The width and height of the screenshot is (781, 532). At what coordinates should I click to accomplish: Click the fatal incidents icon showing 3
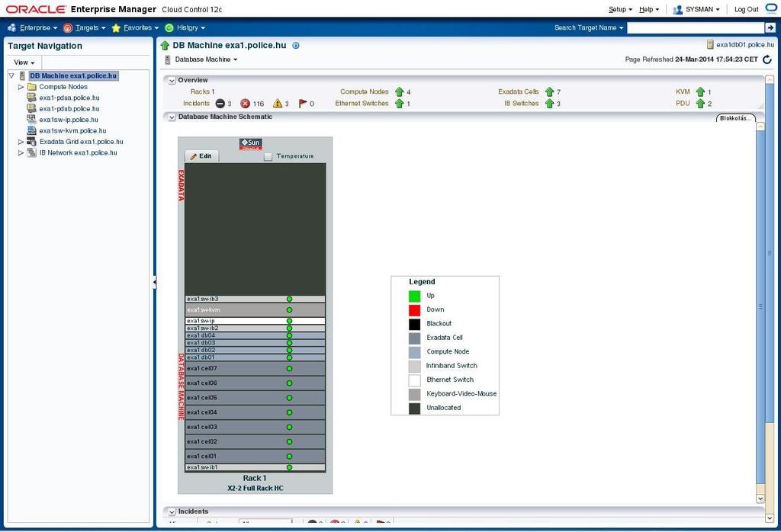click(x=220, y=104)
